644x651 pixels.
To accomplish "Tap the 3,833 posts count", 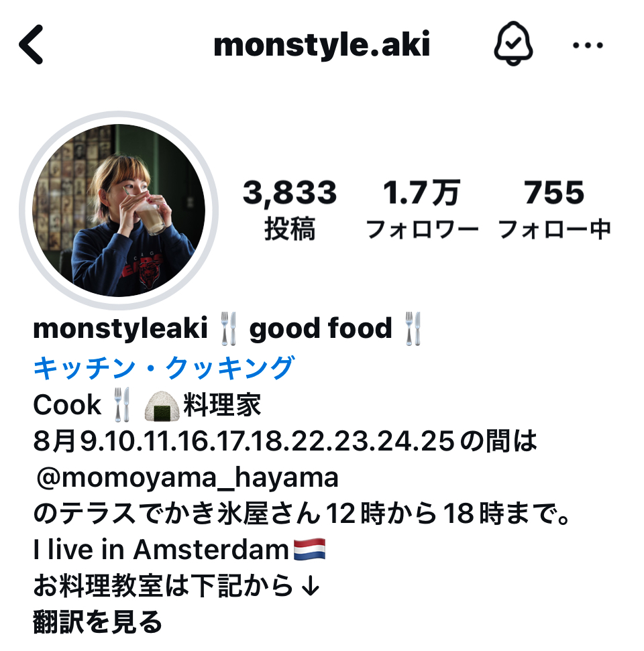I will [x=290, y=192].
